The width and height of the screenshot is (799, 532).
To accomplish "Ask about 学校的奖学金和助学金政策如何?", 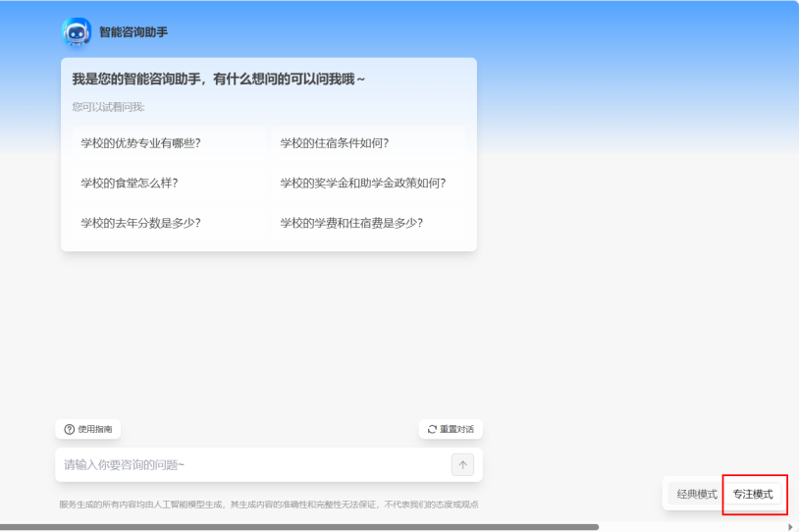I will point(363,183).
